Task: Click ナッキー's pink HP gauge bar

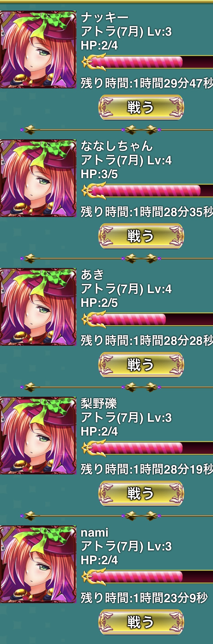Action: click(147, 62)
